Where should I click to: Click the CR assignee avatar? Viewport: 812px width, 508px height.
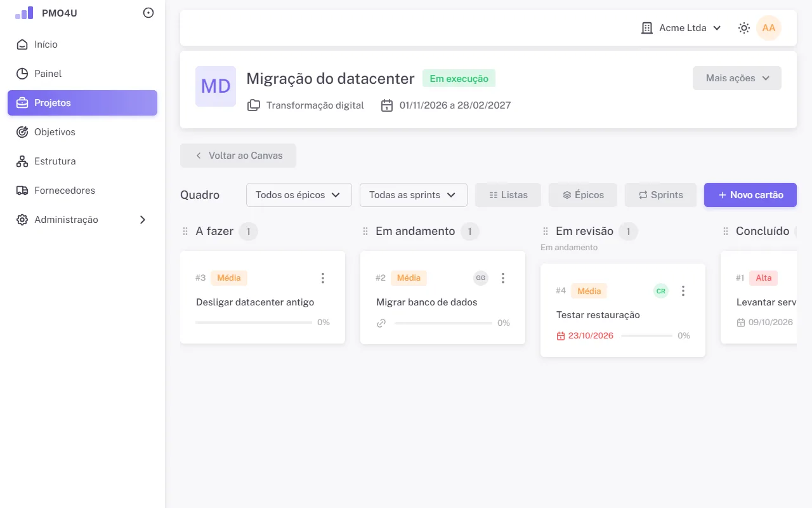pyautogui.click(x=661, y=291)
